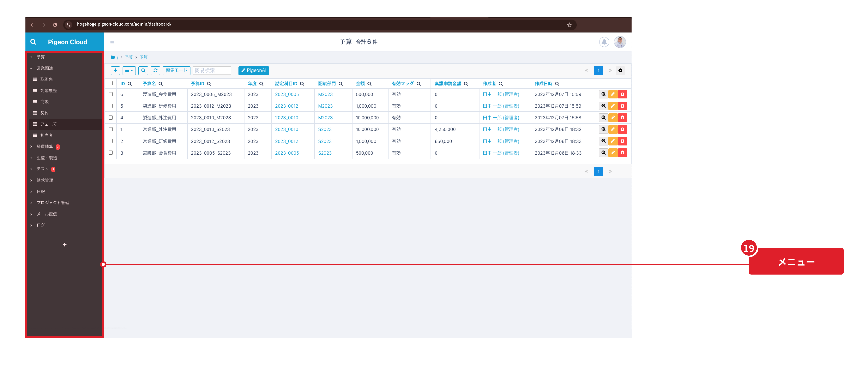Collapse the 営業関連 sidebar group
The width and height of the screenshot is (868, 367).
(x=45, y=68)
